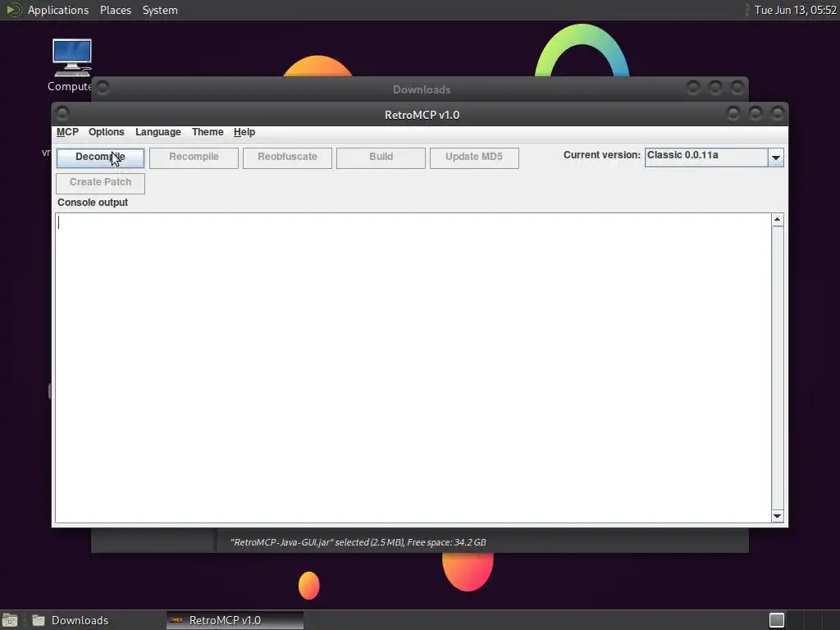Expand the Current version dropdown arrow

776,157
